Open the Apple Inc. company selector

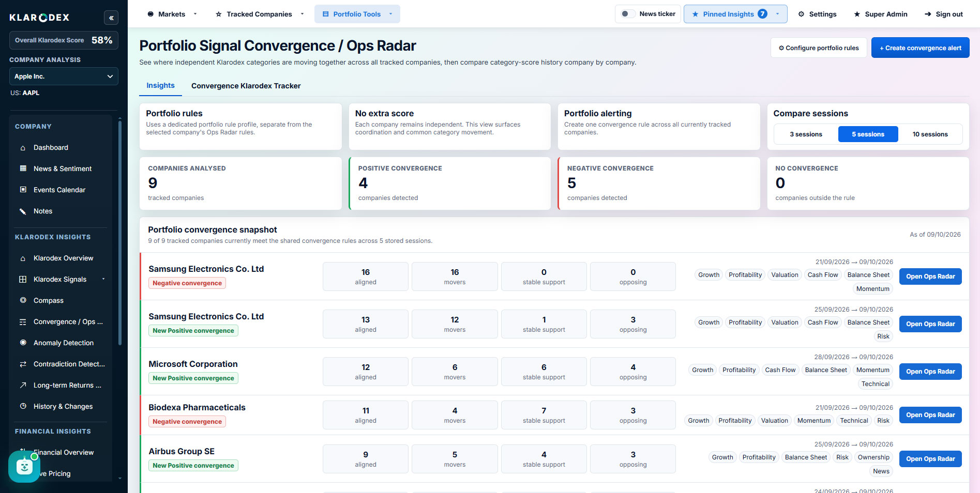[x=64, y=76]
